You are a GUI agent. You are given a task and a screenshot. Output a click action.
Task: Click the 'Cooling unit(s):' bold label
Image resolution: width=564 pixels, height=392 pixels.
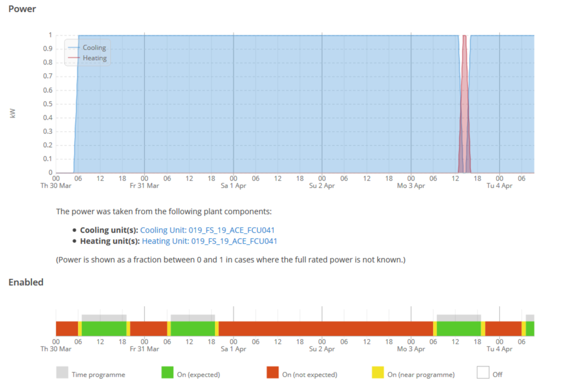point(109,230)
